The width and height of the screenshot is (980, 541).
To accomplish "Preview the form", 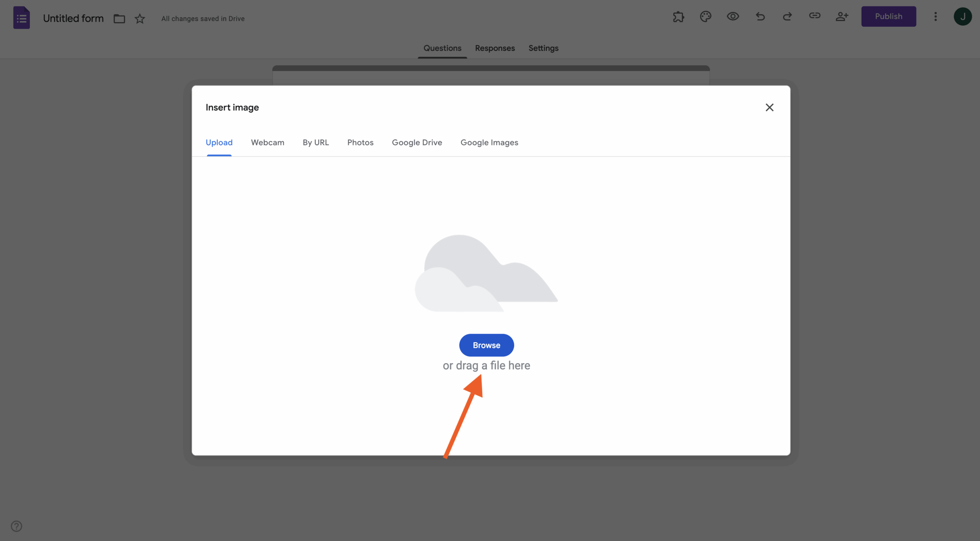I will coord(732,17).
